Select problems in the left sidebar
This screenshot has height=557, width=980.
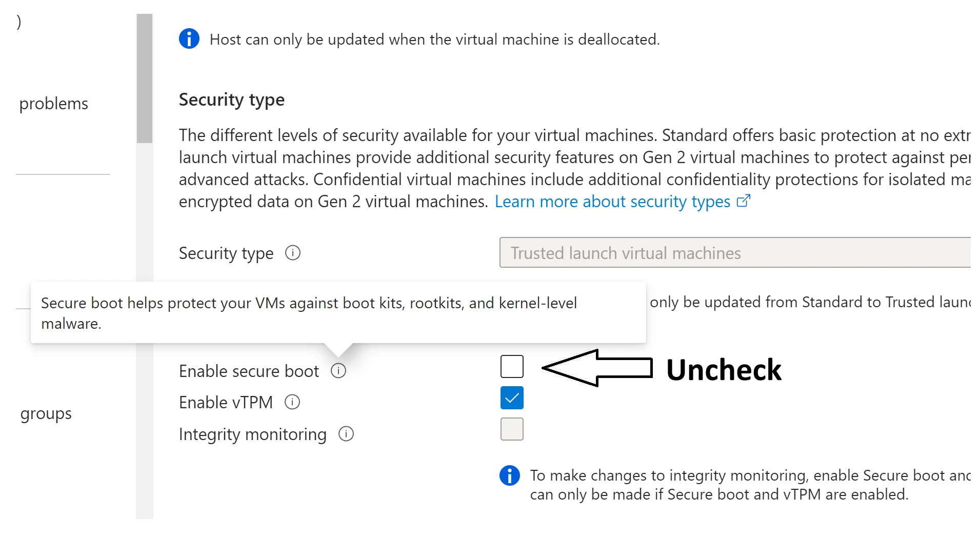coord(53,103)
